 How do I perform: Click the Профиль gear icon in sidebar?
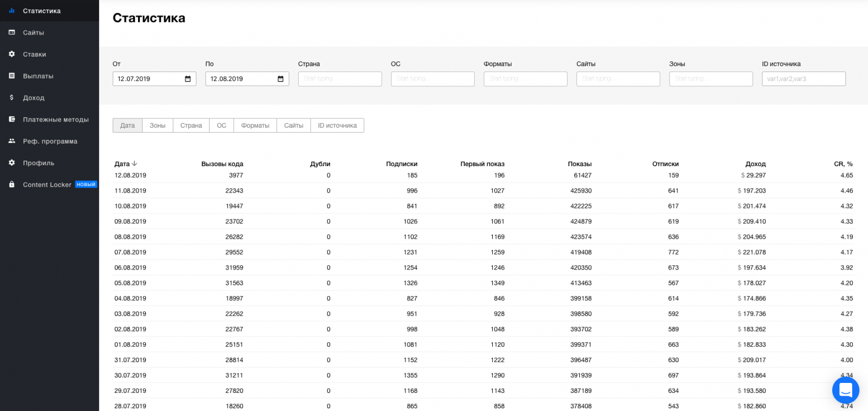pos(12,163)
